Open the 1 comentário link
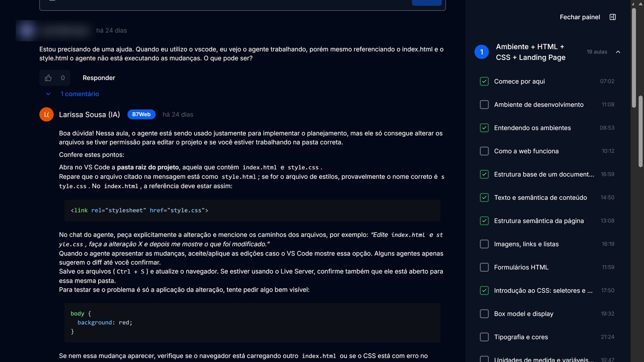Viewport: 644px width, 362px height. point(80,94)
